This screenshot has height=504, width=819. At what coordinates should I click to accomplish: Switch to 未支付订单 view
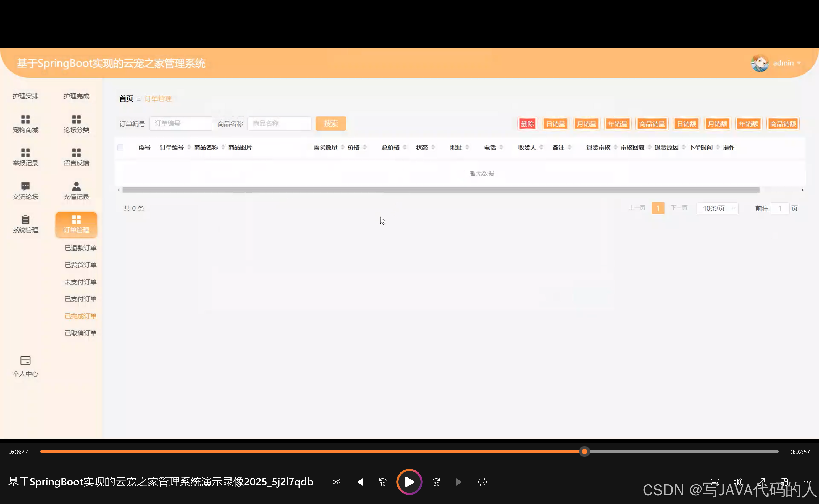click(80, 282)
